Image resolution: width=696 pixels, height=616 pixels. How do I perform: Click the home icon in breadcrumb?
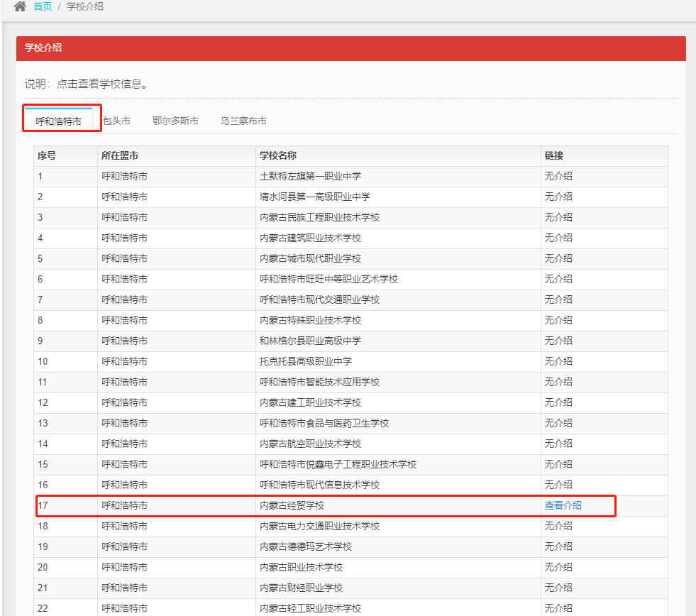pyautogui.click(x=20, y=6)
